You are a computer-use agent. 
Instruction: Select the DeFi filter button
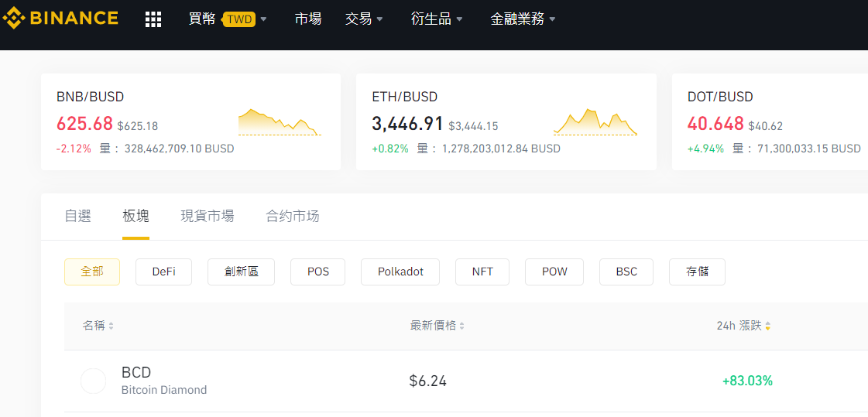[164, 272]
